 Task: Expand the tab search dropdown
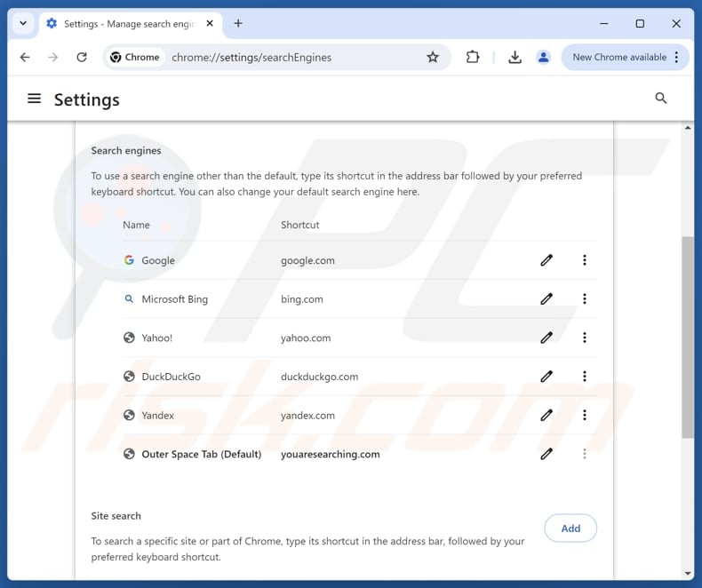coord(23,23)
